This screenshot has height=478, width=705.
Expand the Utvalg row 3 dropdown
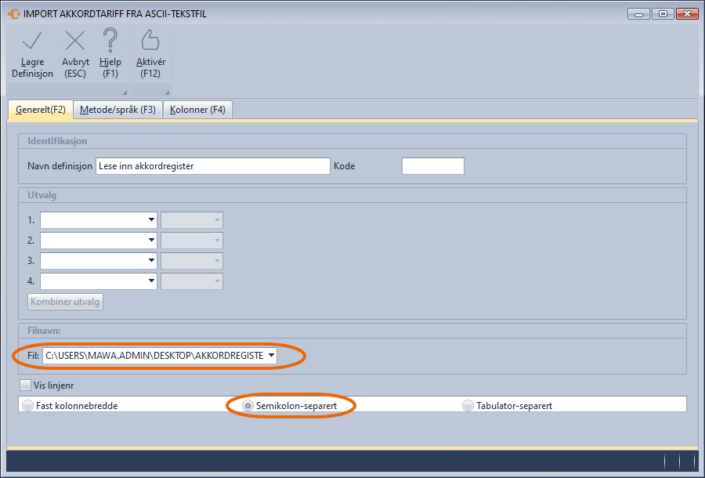pyautogui.click(x=151, y=260)
